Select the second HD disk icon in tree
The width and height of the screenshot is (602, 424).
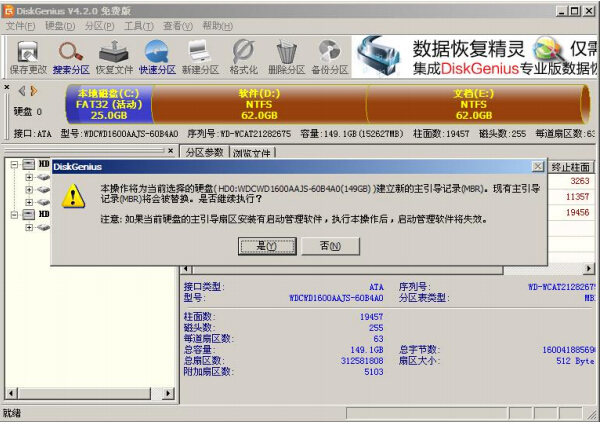coord(29,214)
